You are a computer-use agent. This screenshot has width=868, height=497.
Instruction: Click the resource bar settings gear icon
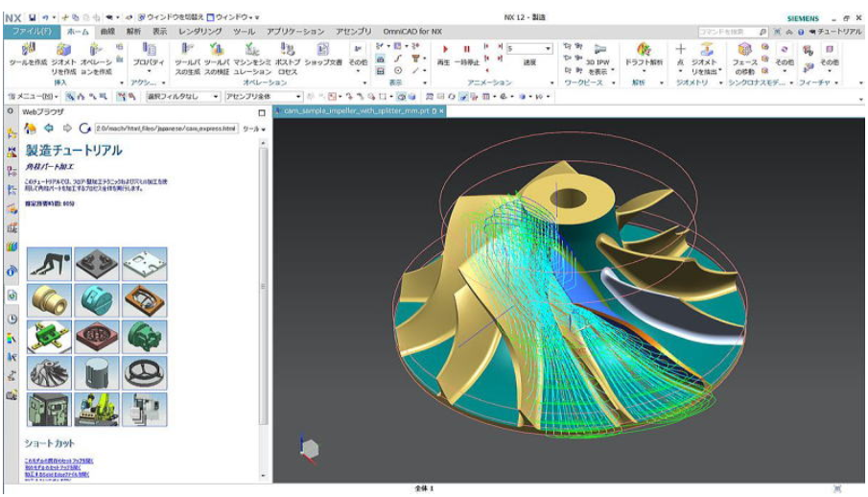(10, 111)
